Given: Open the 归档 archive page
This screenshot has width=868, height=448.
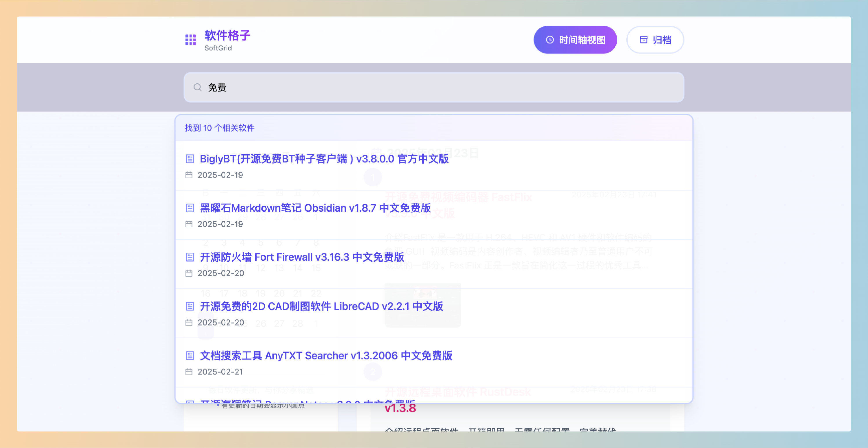Looking at the screenshot, I should [655, 40].
